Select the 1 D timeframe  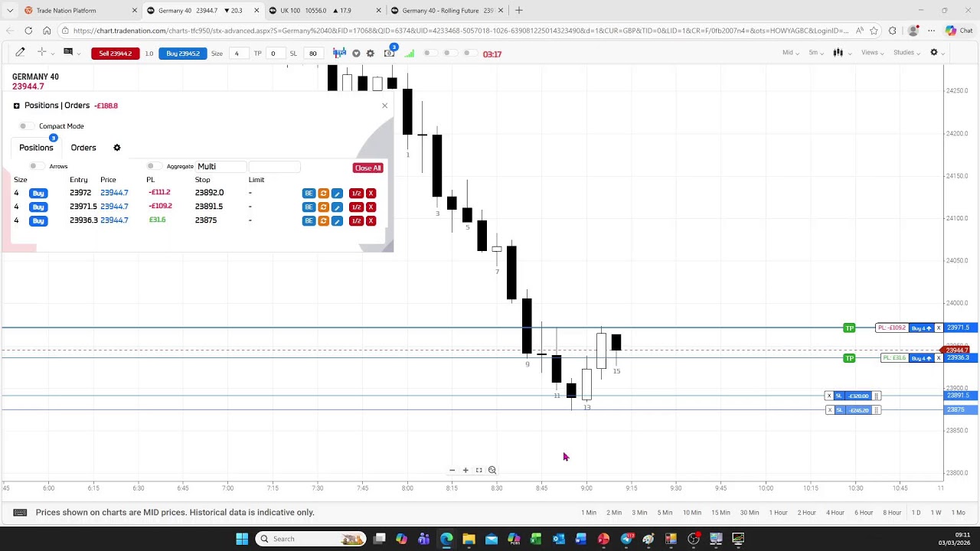click(x=916, y=513)
